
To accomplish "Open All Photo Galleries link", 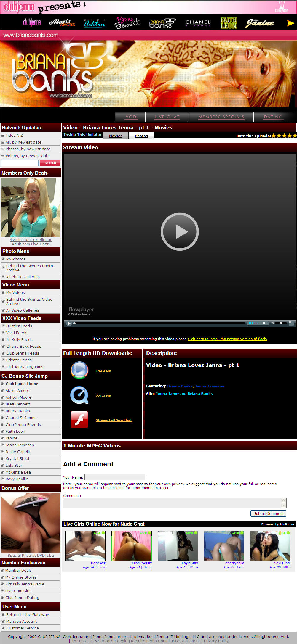I will (x=23, y=277).
